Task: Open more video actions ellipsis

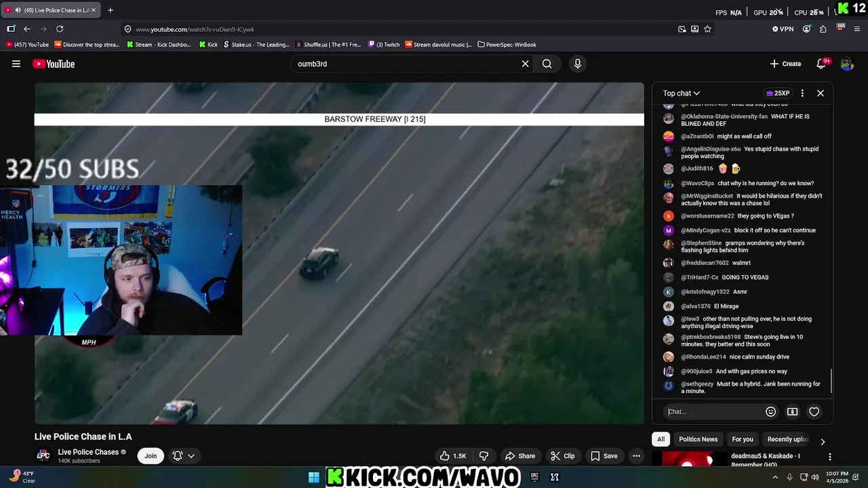Action: pyautogui.click(x=636, y=456)
